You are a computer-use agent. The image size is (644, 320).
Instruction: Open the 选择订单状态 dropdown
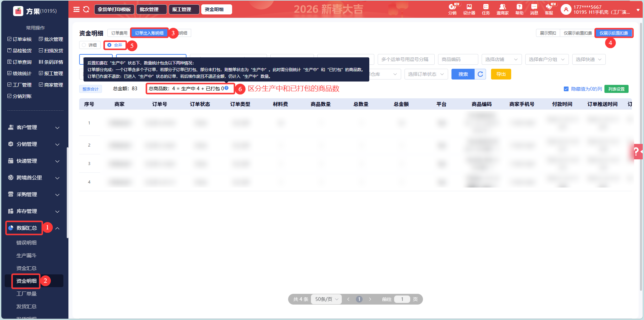(426, 74)
